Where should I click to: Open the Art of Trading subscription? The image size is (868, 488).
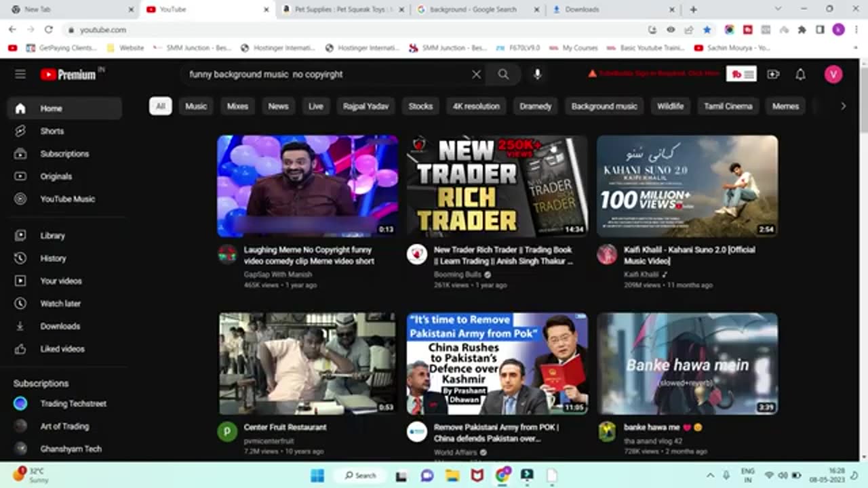point(65,426)
